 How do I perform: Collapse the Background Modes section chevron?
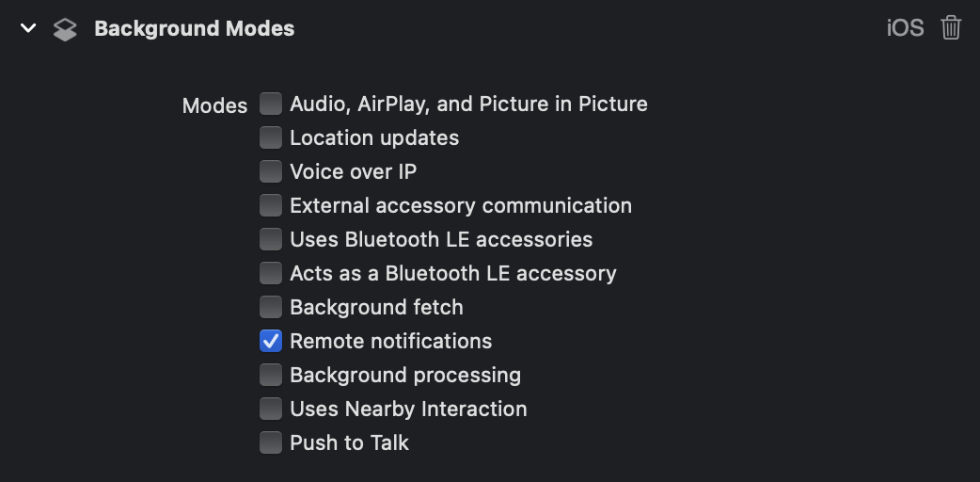coord(28,28)
